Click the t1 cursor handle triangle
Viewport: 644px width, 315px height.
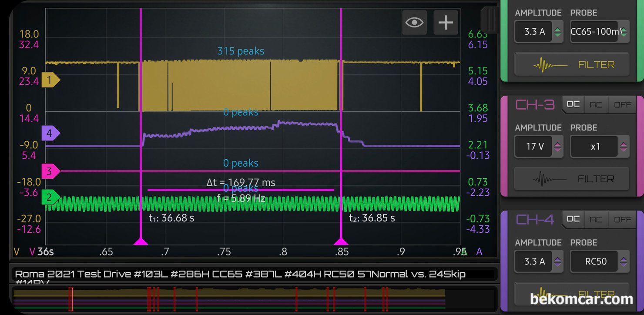[x=141, y=241]
